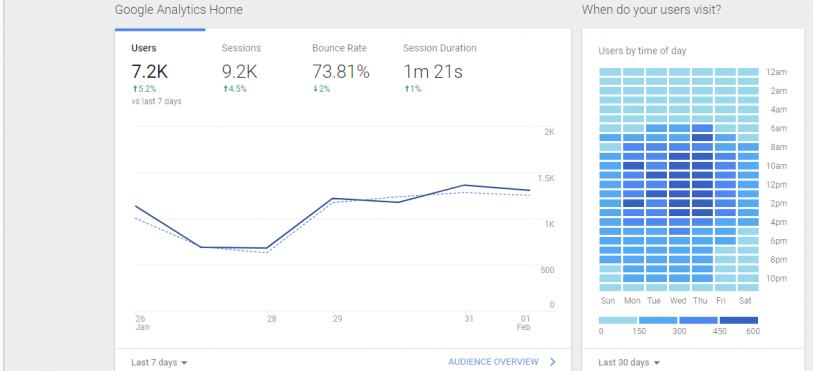Click the Google Analytics Home heading
Screen dimensions: 813x371
tap(178, 10)
